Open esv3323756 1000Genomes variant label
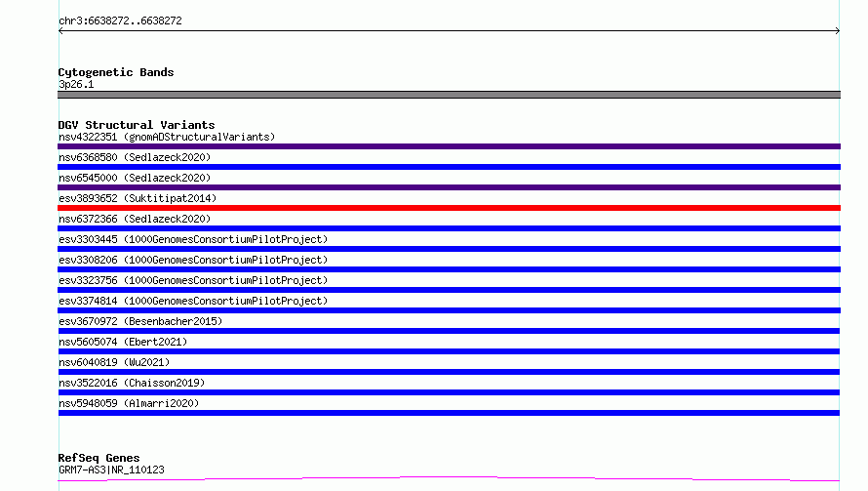Image resolution: width=868 pixels, height=491 pixels. (193, 280)
